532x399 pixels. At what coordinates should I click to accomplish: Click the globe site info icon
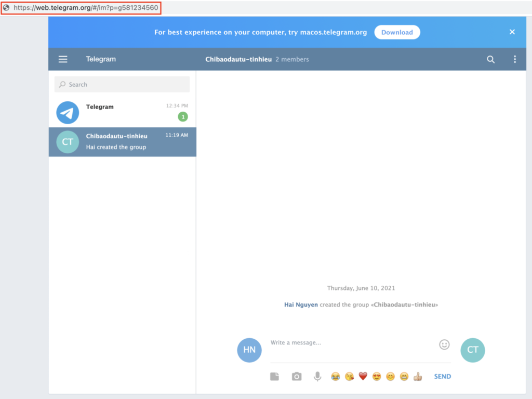[6, 7]
